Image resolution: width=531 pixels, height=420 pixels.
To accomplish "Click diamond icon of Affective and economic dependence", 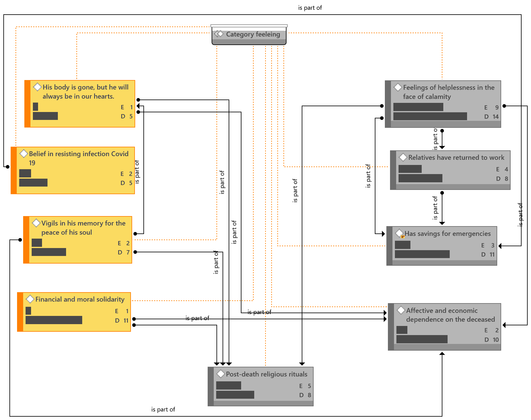I will 401,310.
